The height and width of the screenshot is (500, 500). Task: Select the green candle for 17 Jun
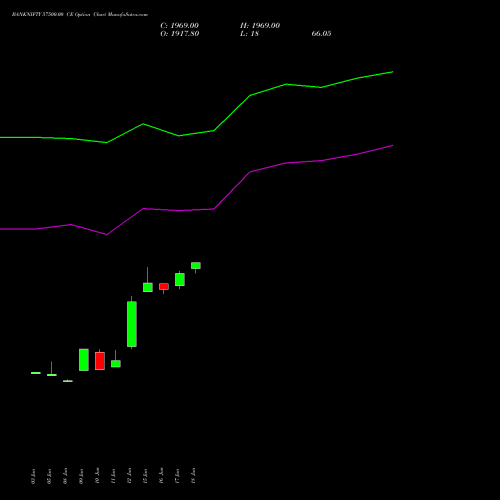180,279
